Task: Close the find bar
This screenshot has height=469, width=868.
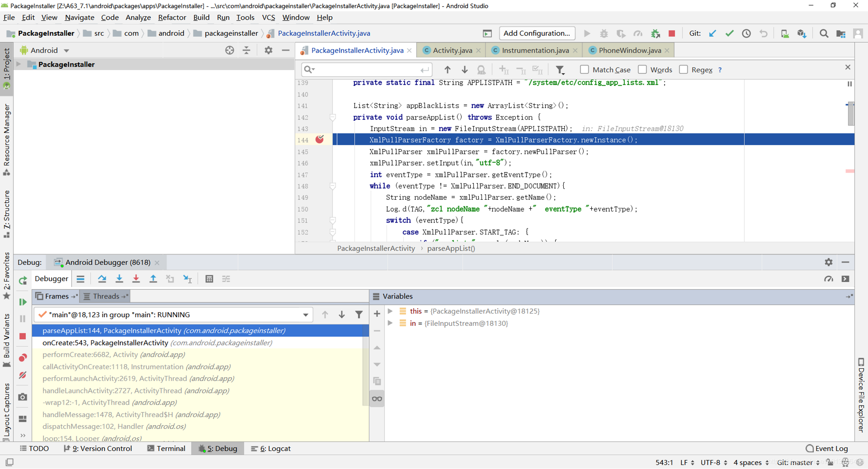Action: point(848,67)
